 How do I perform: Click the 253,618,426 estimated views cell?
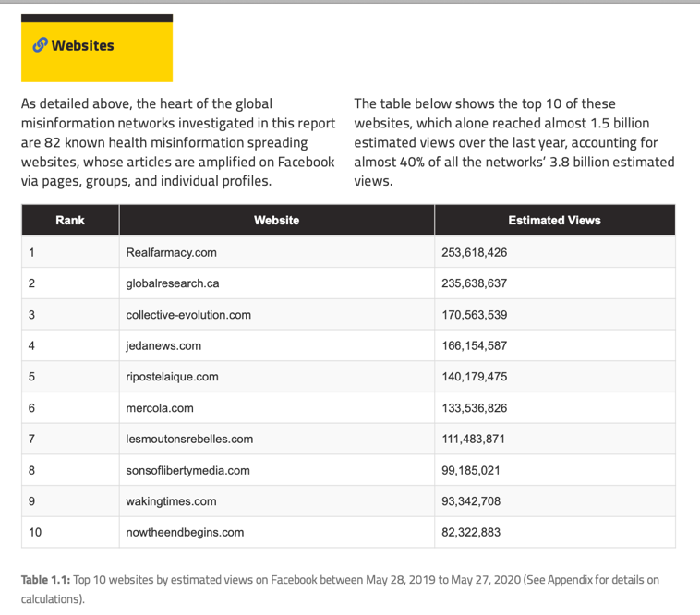(x=475, y=252)
